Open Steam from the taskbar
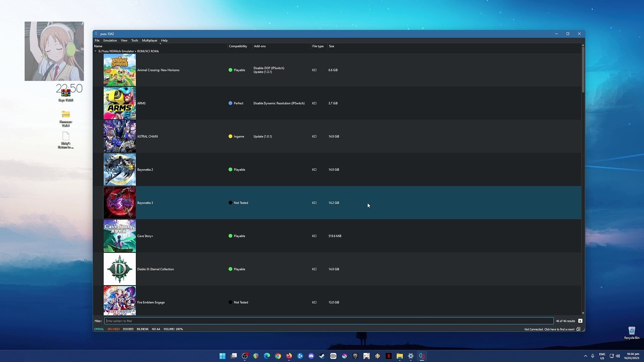 point(322,356)
